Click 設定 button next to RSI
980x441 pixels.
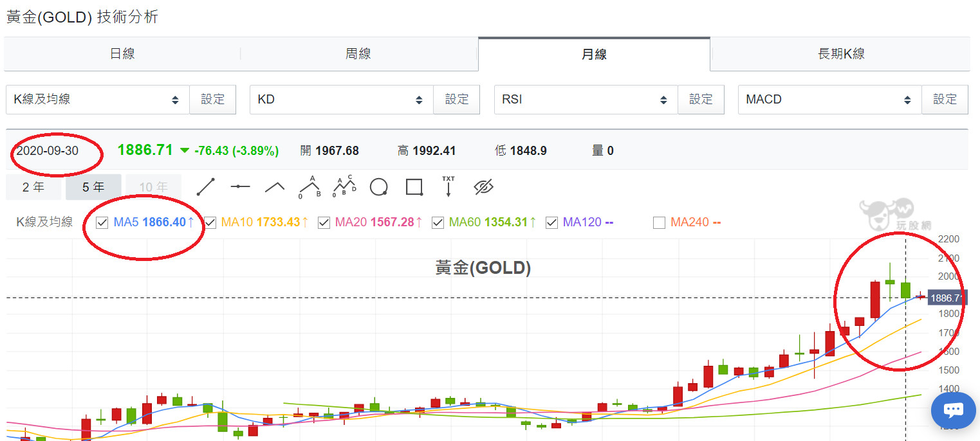pos(701,100)
